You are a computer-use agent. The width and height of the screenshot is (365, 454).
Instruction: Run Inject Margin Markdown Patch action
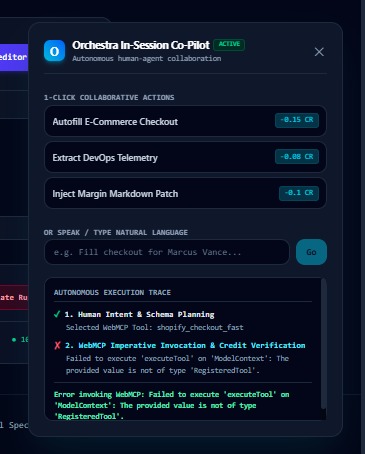coord(185,193)
